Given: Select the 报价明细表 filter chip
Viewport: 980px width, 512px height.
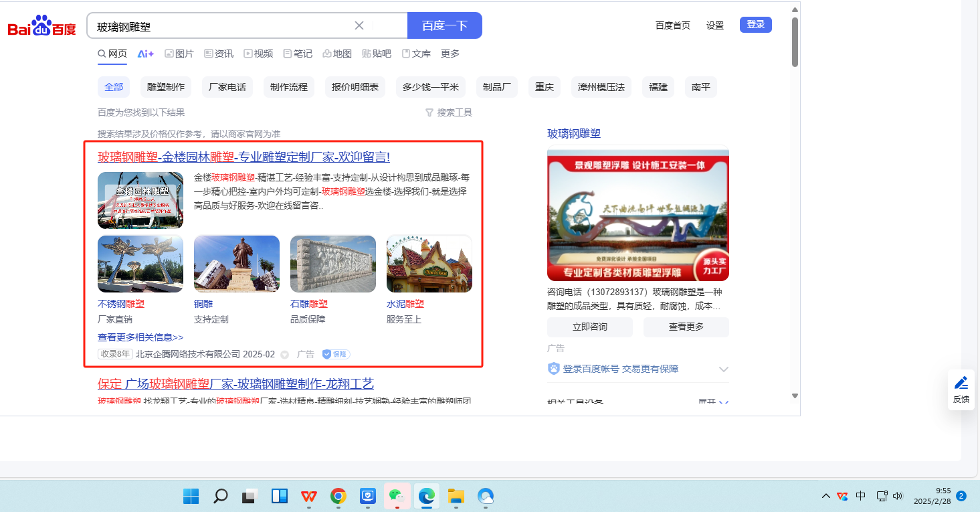Looking at the screenshot, I should pos(355,87).
